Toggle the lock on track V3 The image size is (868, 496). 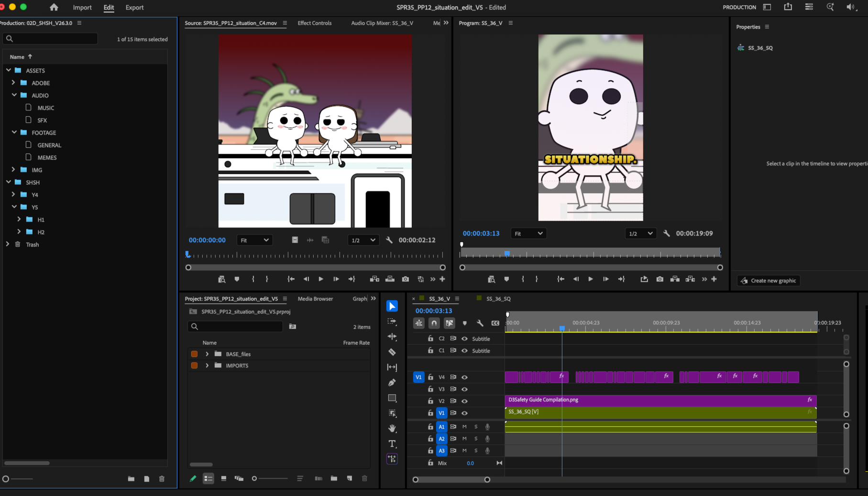pos(430,389)
